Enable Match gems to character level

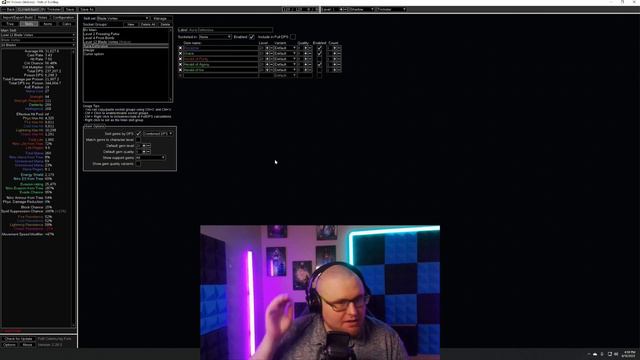pyautogui.click(x=138, y=140)
